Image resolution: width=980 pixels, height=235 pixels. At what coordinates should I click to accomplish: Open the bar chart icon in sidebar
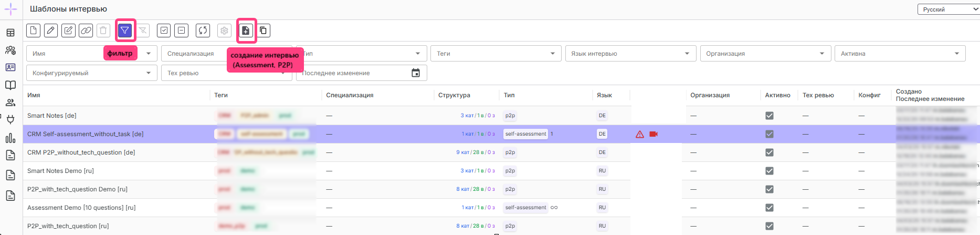[x=10, y=138]
